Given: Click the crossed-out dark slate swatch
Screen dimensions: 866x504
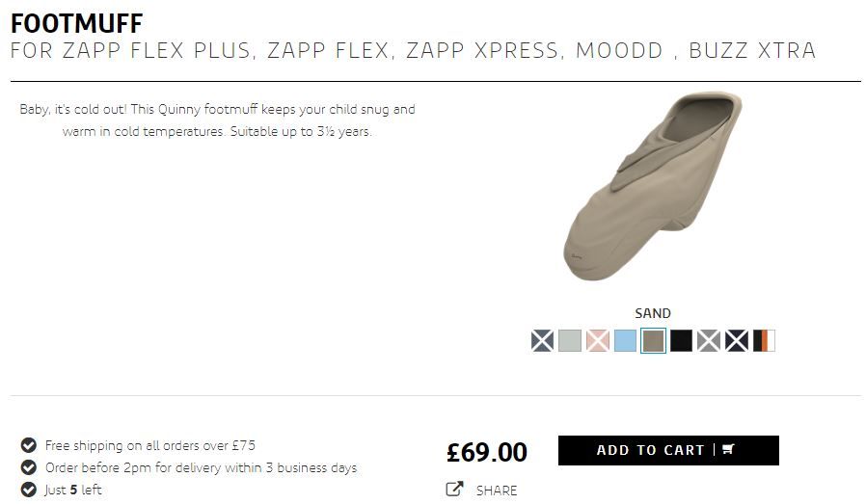Looking at the screenshot, I should pyautogui.click(x=542, y=340).
